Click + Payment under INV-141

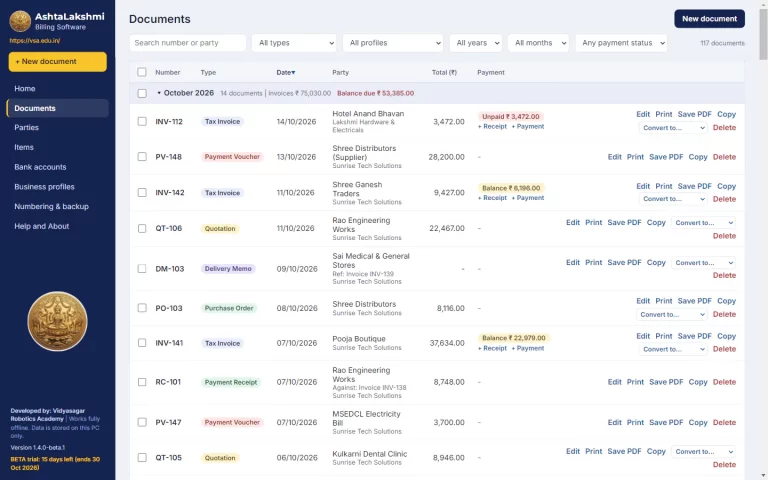[x=528, y=348]
